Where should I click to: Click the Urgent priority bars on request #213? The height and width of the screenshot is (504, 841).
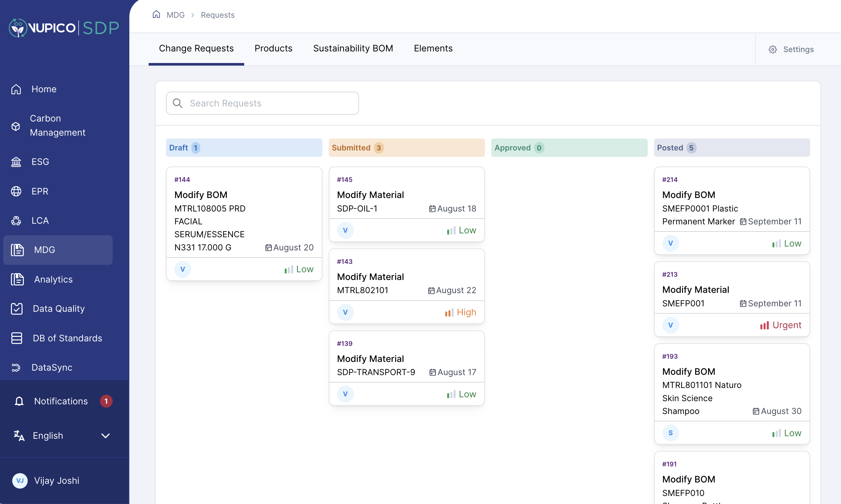764,325
